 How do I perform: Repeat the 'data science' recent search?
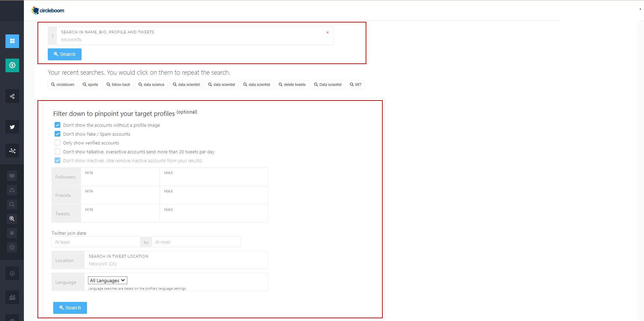[x=151, y=85]
